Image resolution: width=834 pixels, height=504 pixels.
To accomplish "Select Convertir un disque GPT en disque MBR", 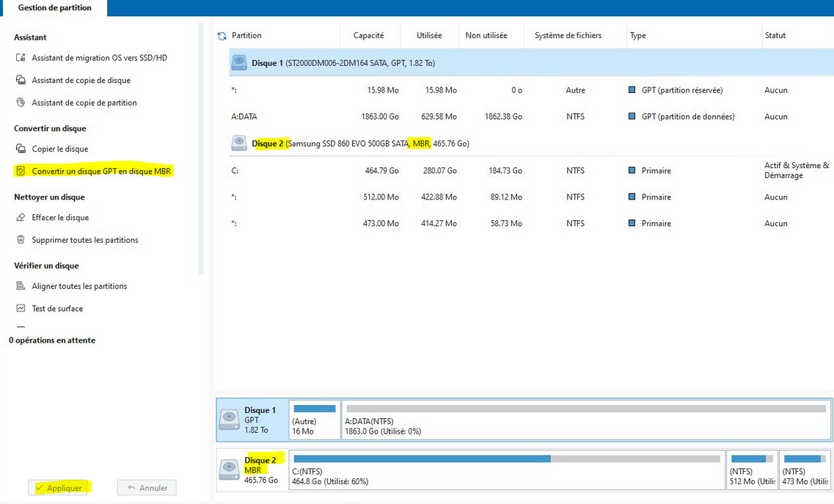I will (x=101, y=171).
